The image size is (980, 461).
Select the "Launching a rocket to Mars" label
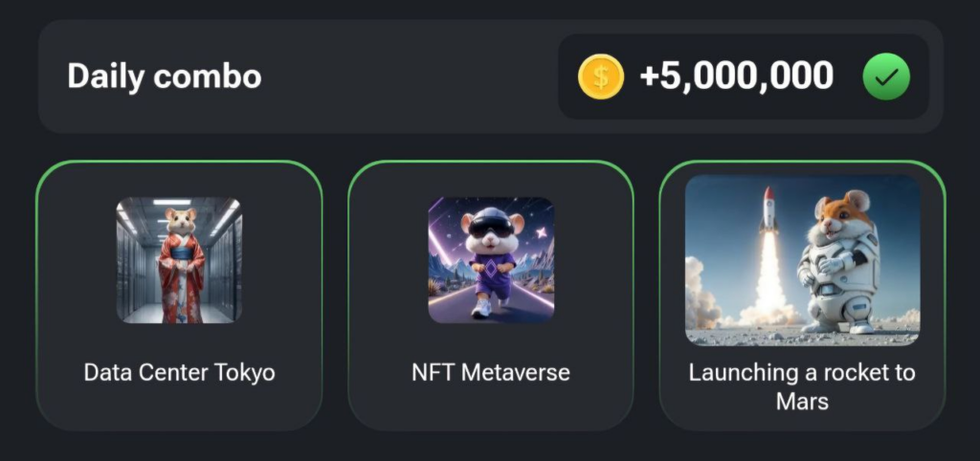pyautogui.click(x=802, y=385)
